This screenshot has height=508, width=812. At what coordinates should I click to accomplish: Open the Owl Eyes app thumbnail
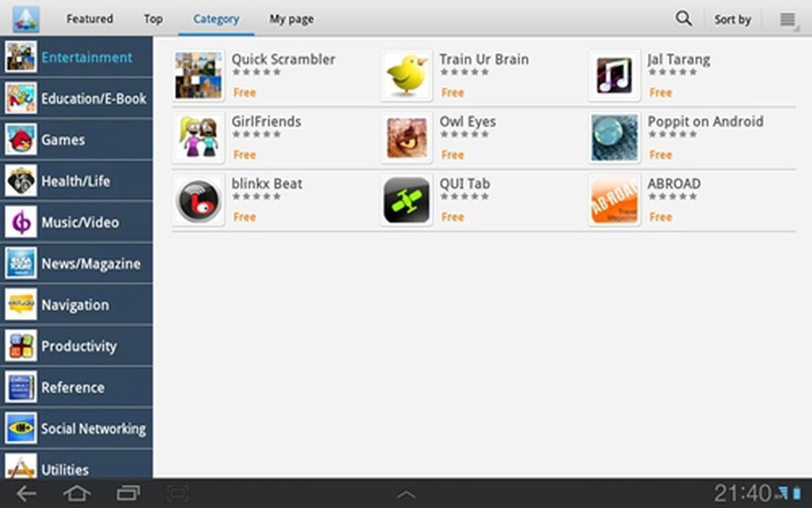[406, 138]
